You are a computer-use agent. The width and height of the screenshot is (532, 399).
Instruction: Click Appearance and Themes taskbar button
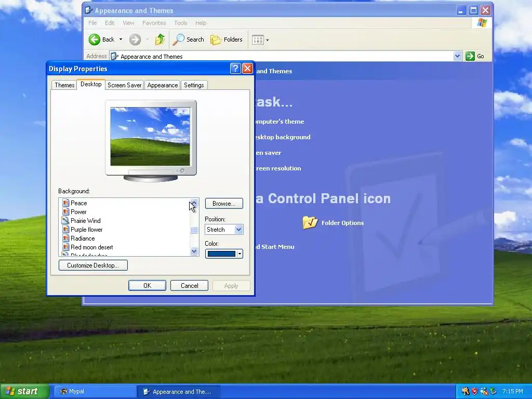point(179,392)
